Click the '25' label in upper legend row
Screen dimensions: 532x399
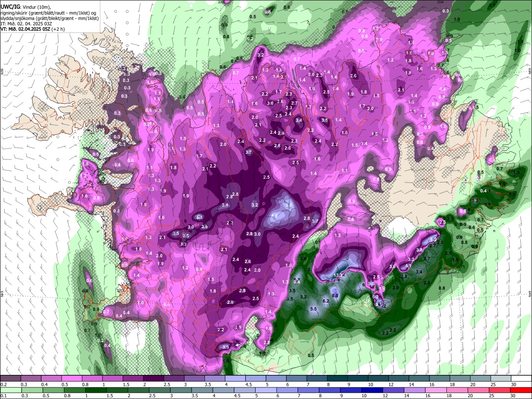[493, 384]
